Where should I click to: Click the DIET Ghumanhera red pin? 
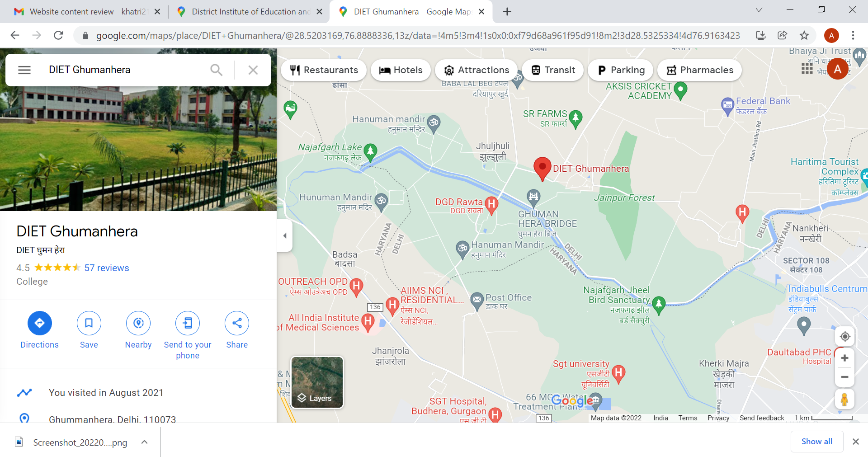[542, 169]
